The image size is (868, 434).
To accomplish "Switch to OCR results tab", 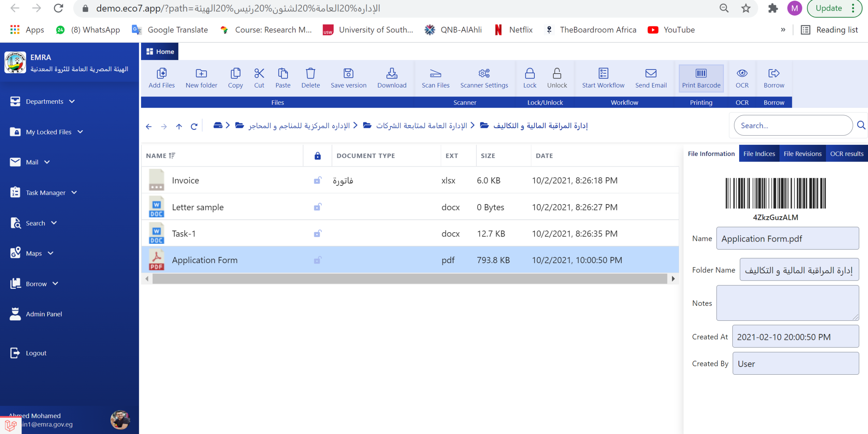I will point(846,153).
